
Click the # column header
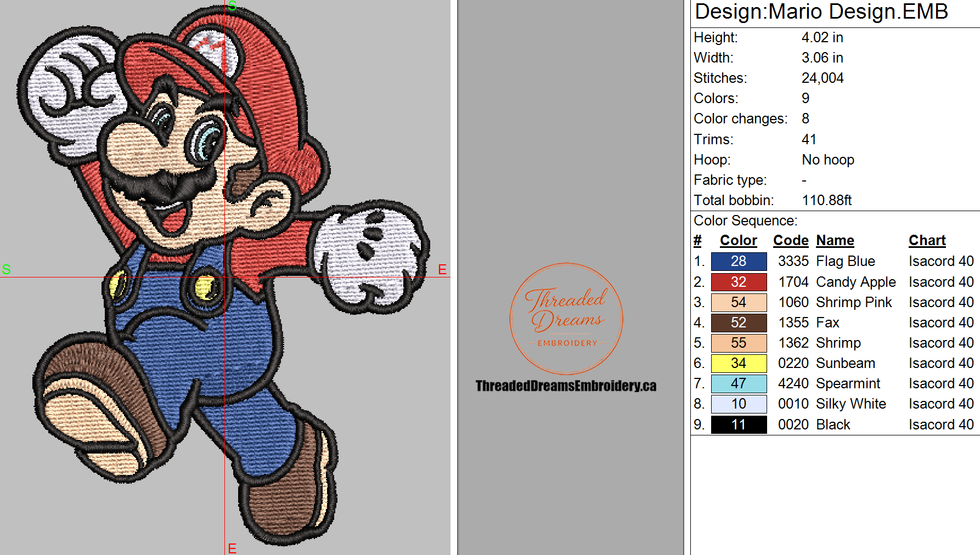click(697, 241)
